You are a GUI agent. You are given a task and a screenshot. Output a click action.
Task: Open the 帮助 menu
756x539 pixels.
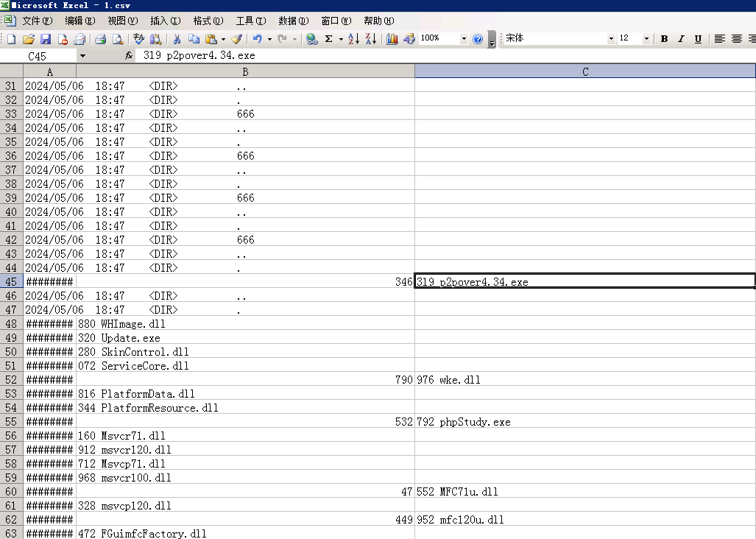(x=378, y=21)
